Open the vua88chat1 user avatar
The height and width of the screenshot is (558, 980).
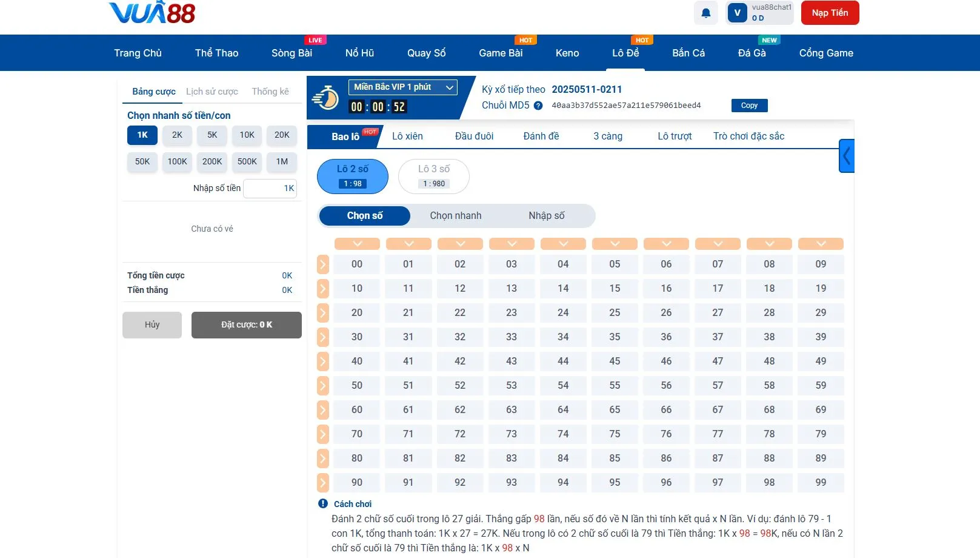[x=737, y=12]
